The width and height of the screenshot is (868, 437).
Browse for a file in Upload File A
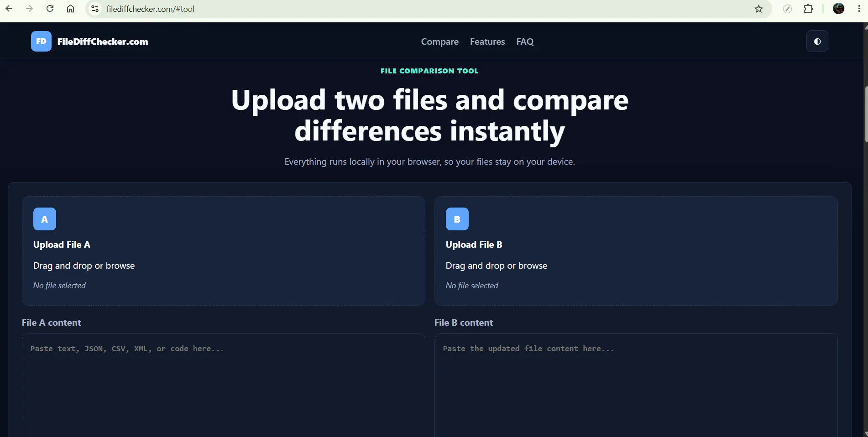(x=224, y=251)
